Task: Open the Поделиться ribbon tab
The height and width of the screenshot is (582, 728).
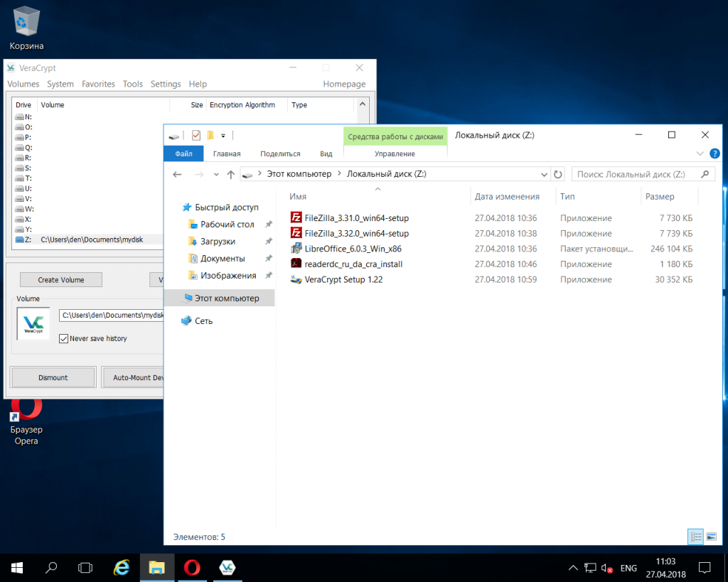Action: [280, 153]
